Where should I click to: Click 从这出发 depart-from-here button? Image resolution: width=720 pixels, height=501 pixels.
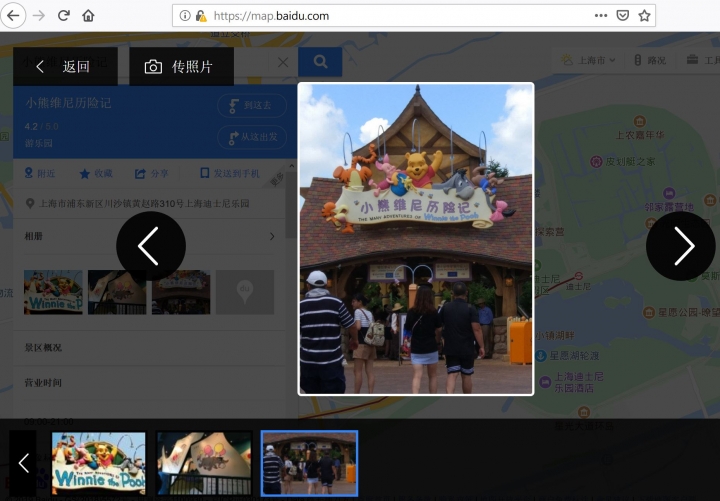click(x=252, y=137)
